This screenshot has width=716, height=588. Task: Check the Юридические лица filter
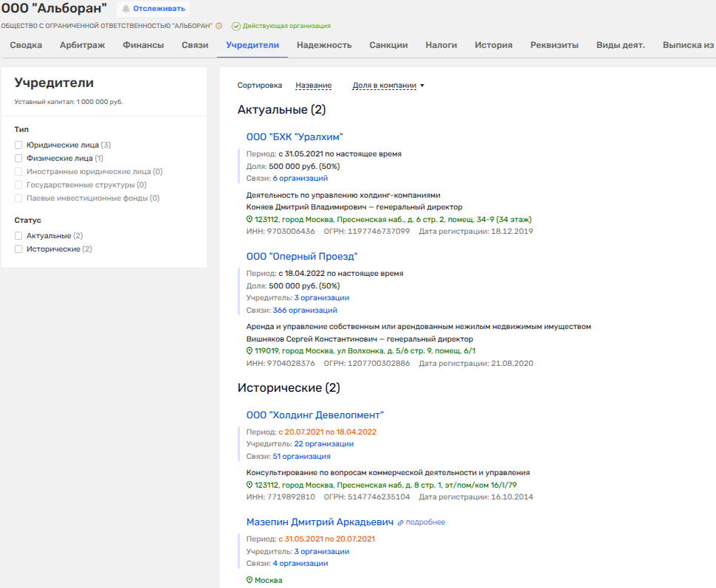coord(19,145)
